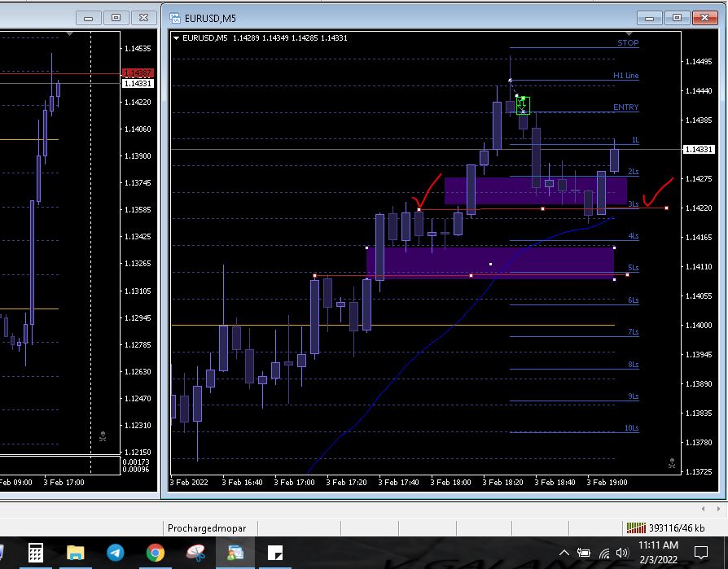Click the 3 Feb 17:00 label in the EURUSD,M5 chart
Viewport: 728px width, 569px height.
[x=294, y=482]
